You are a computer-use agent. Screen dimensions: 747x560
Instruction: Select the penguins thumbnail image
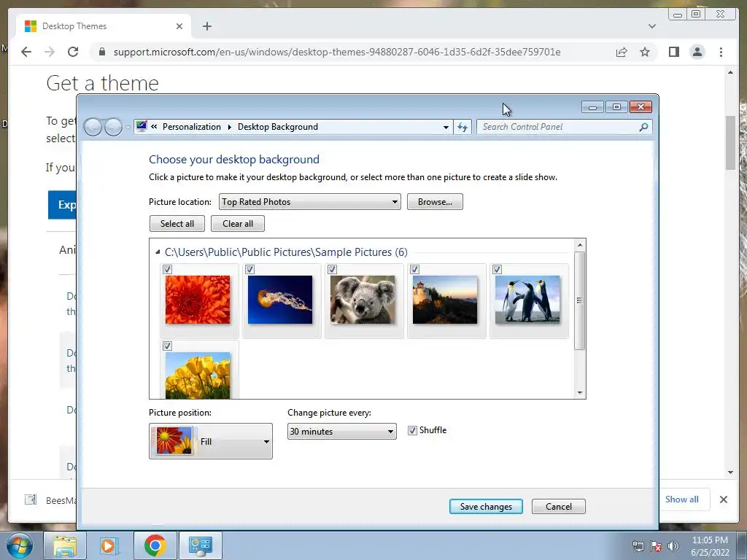coord(527,300)
